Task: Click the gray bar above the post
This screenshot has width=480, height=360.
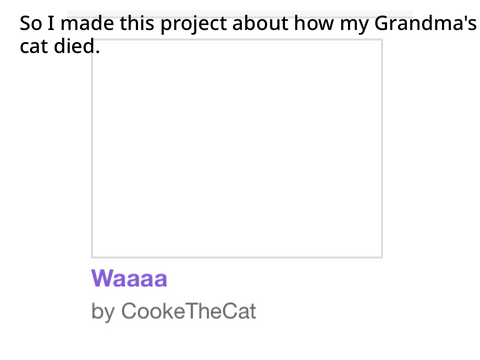Action: (x=240, y=14)
